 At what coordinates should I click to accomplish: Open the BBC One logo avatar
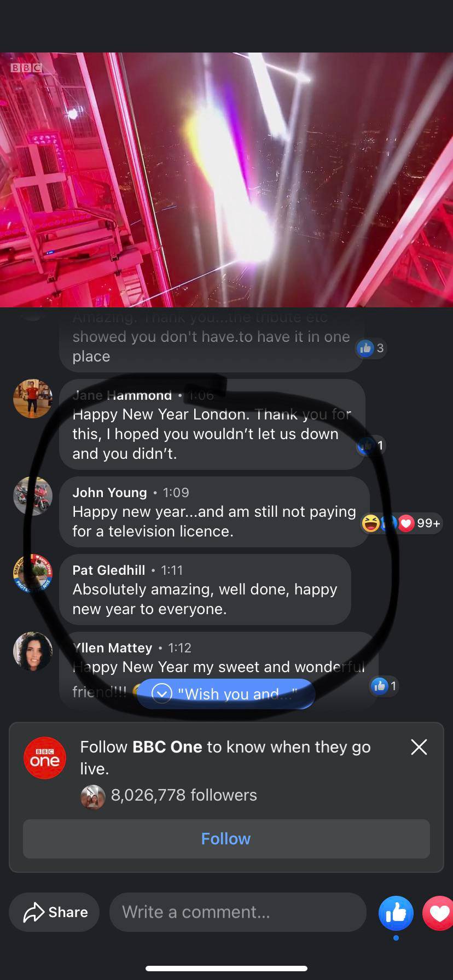click(45, 758)
